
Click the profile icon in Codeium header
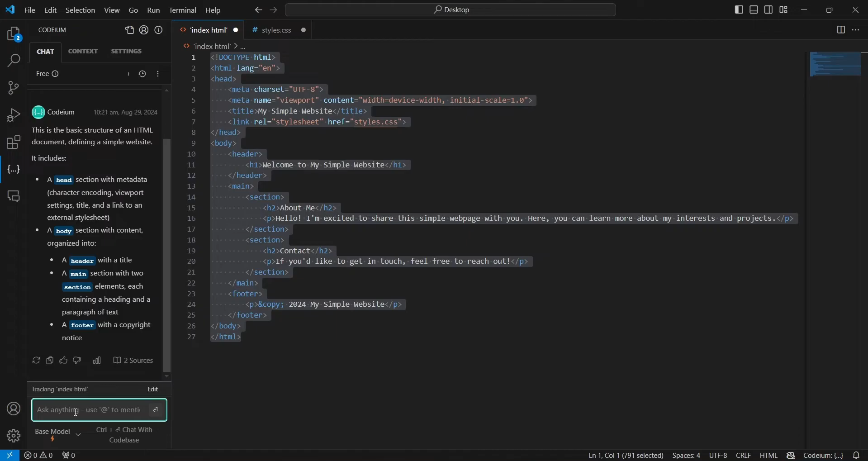click(144, 30)
